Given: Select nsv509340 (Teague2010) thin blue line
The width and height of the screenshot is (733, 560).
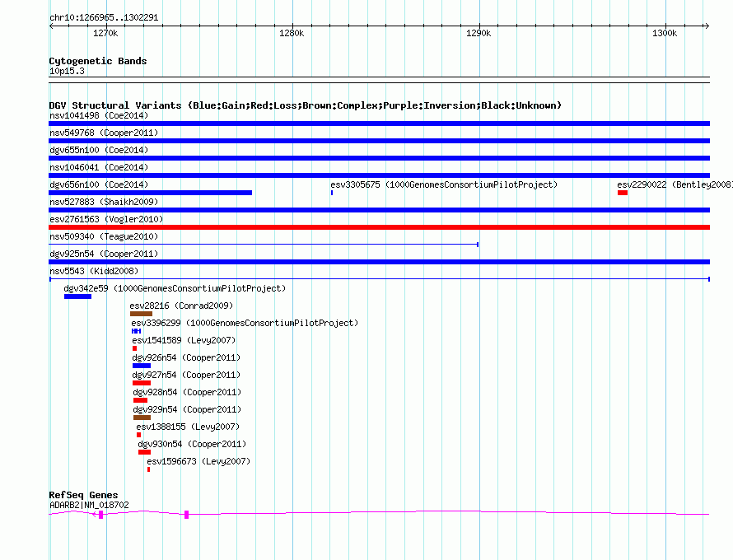Looking at the screenshot, I should click(x=264, y=245).
